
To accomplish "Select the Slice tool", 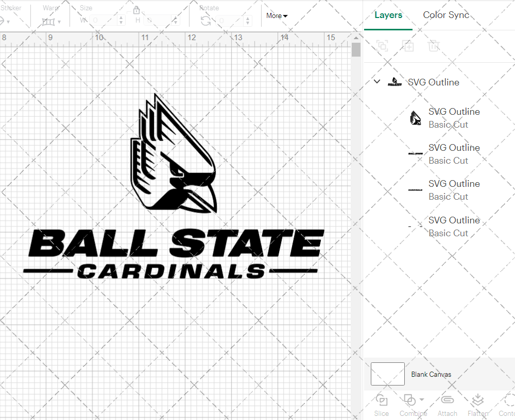I will [x=381, y=405].
